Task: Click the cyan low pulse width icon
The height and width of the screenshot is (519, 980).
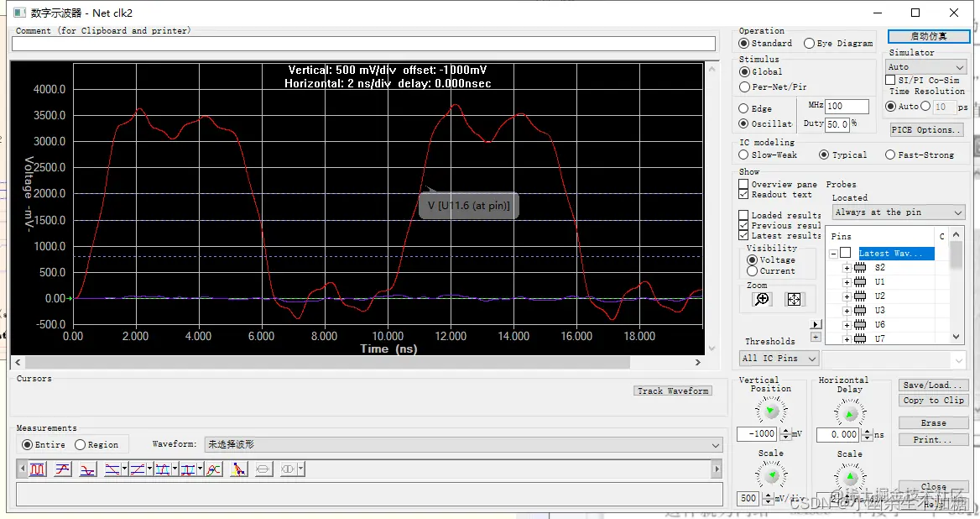Action: click(x=187, y=469)
